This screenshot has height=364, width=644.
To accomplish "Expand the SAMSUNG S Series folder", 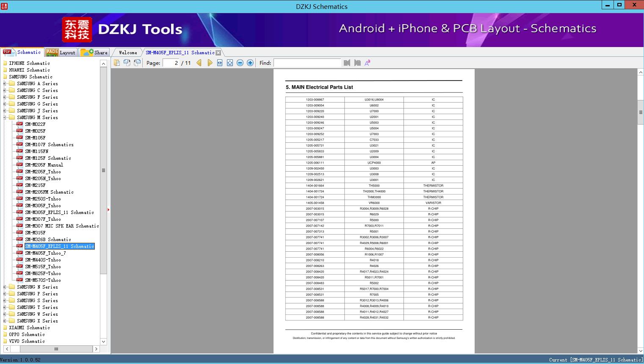I will [5, 300].
